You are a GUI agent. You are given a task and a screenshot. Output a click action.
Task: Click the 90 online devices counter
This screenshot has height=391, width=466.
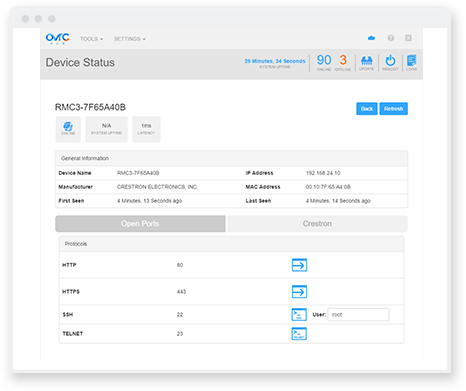click(324, 62)
